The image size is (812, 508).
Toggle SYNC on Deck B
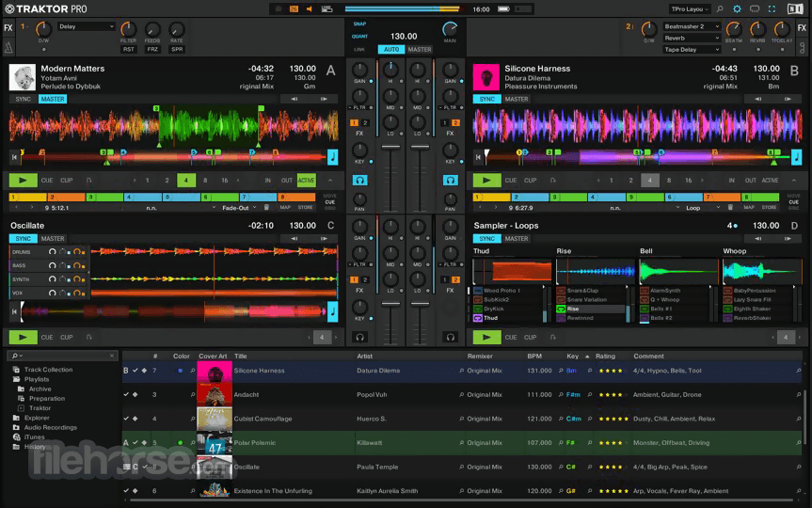pos(486,99)
